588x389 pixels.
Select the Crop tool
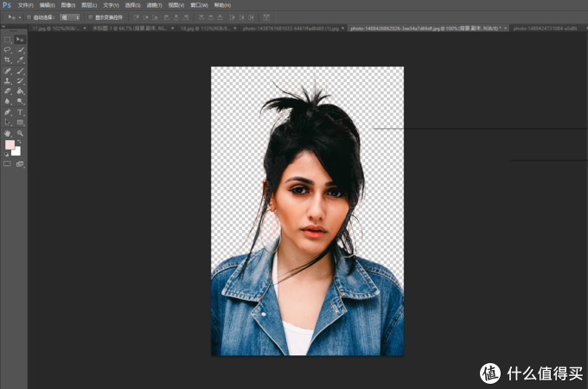[x=8, y=60]
